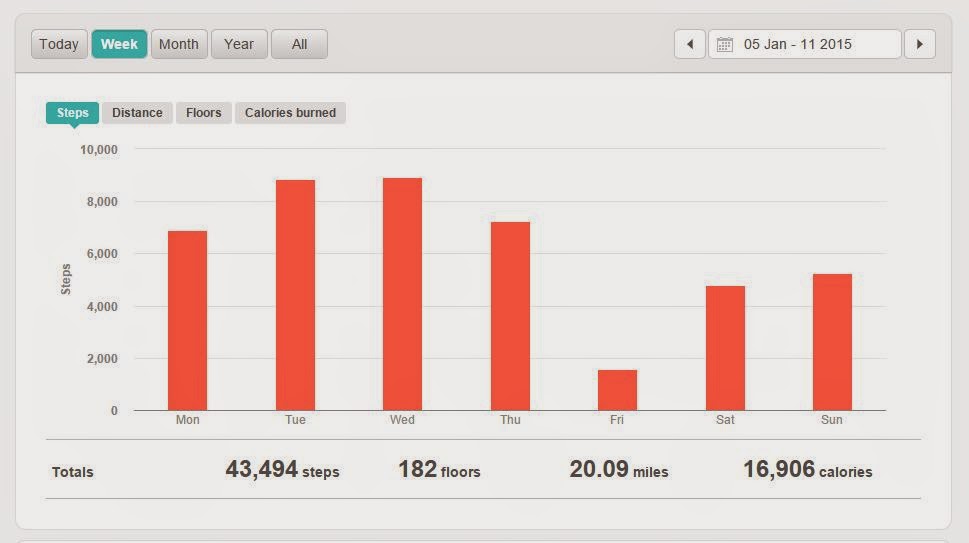
Task: Select the Steps chart tab
Action: pyautogui.click(x=72, y=113)
